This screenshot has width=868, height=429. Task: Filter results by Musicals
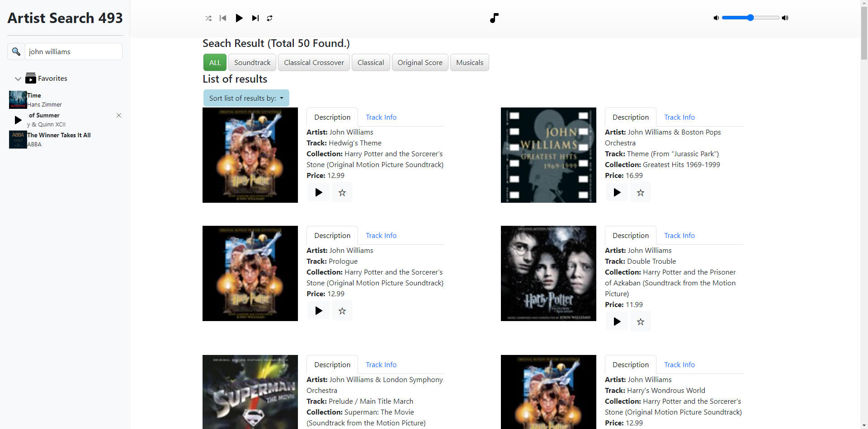point(470,62)
